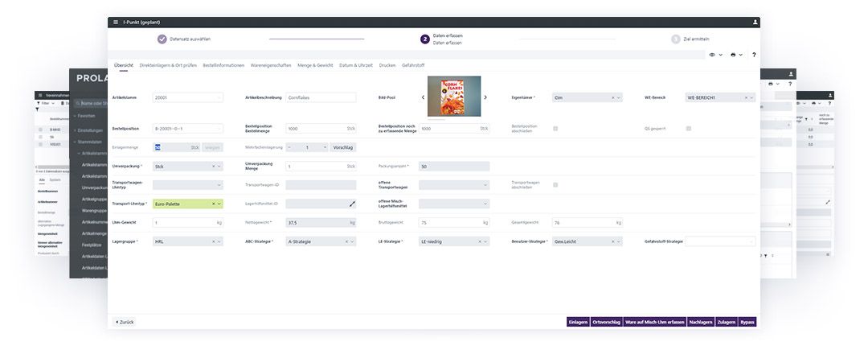Switch to the Wareneigenschaften tab
This screenshot has width=868, height=346.
click(x=271, y=65)
